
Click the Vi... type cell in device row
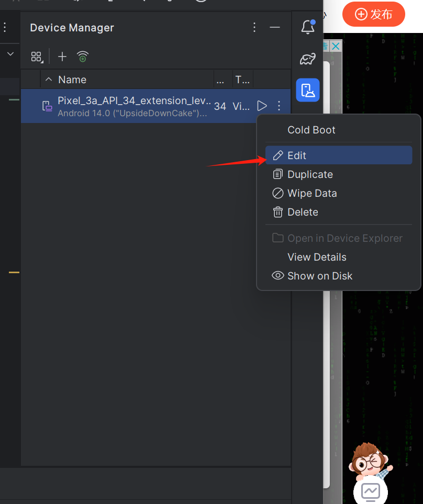[x=241, y=106]
